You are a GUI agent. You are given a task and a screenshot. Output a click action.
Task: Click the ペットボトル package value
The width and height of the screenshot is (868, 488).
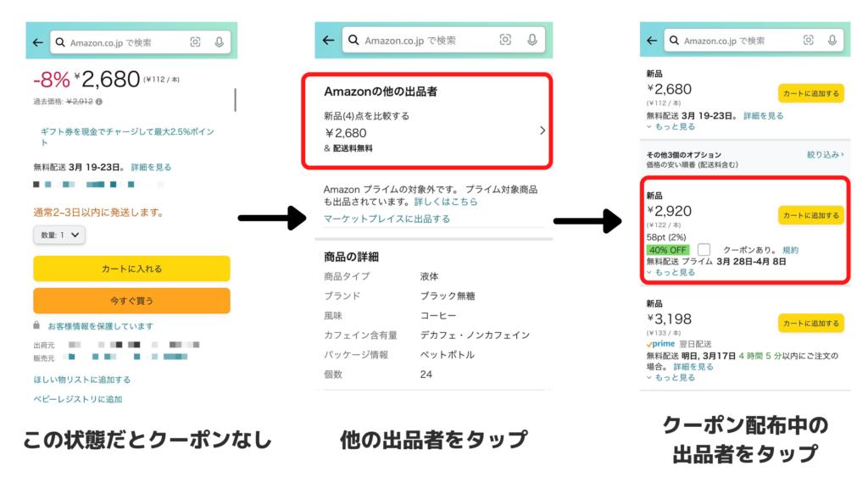pos(448,355)
